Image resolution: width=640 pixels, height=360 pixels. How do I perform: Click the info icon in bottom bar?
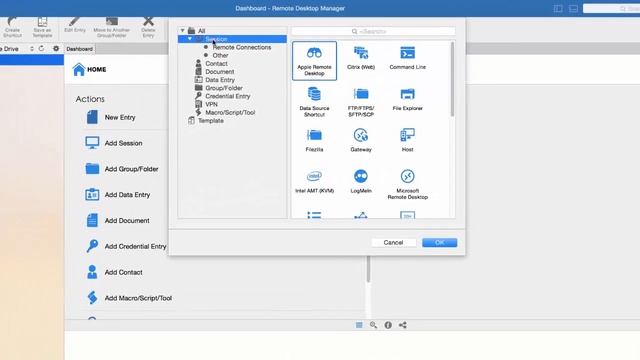(x=388, y=325)
